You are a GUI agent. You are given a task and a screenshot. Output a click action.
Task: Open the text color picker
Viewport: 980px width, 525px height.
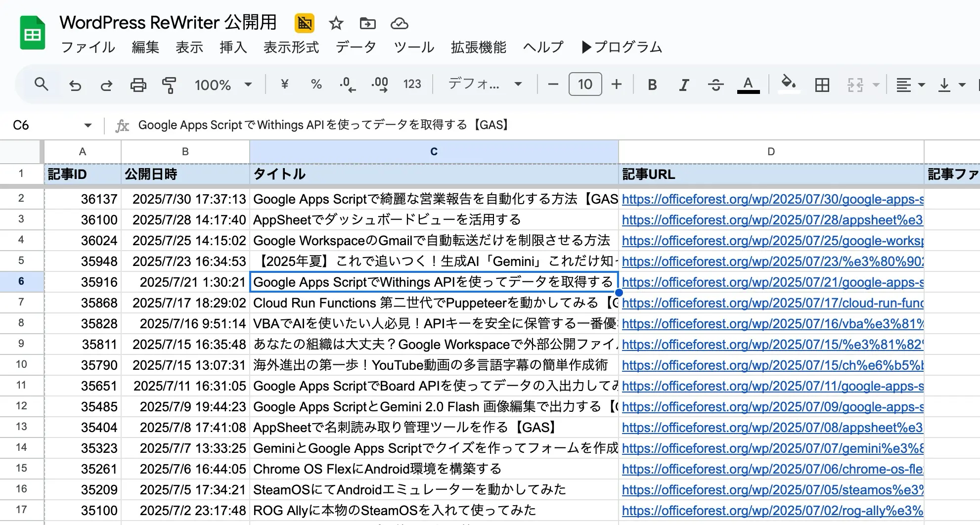click(748, 85)
